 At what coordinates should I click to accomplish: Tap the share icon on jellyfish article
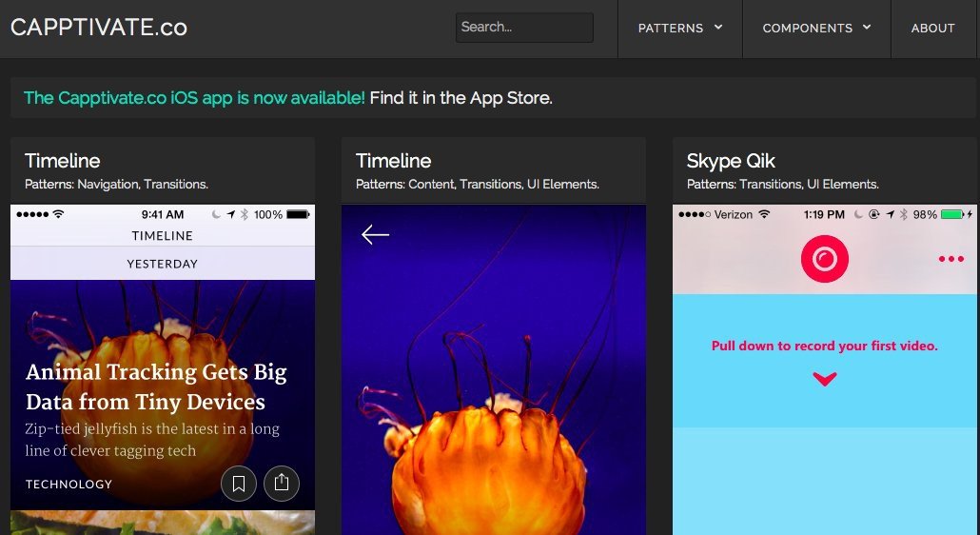pyautogui.click(x=282, y=484)
